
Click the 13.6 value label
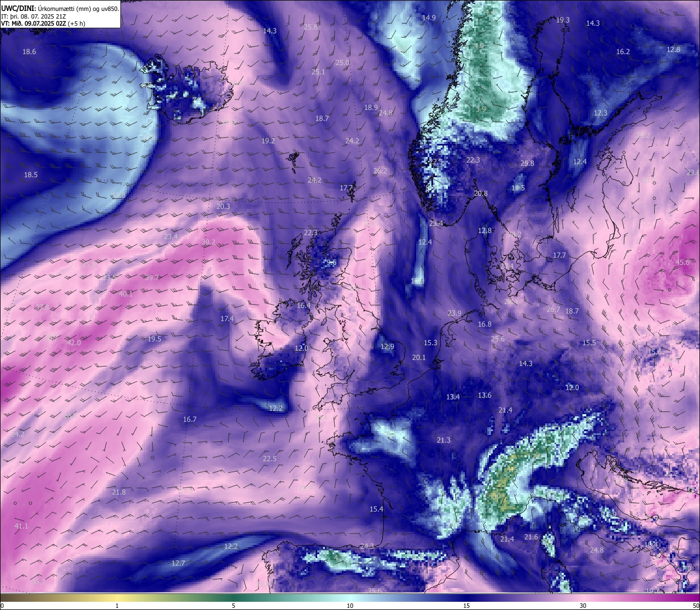point(485,396)
